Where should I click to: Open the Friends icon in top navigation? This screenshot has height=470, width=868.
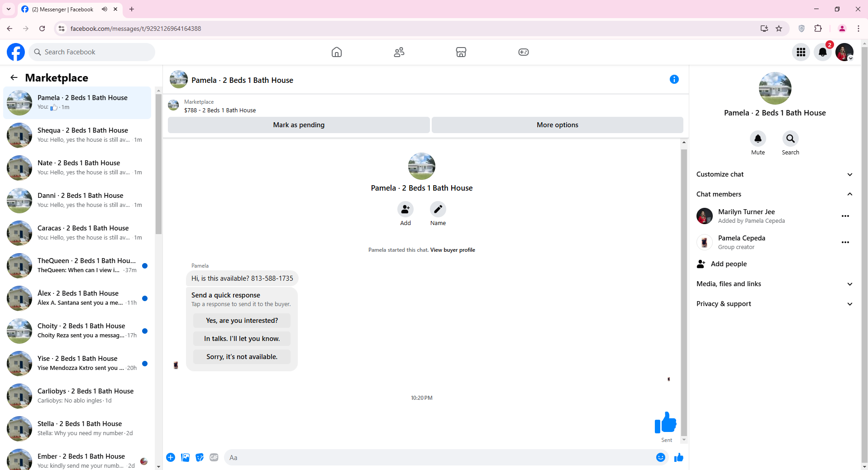[x=399, y=52]
